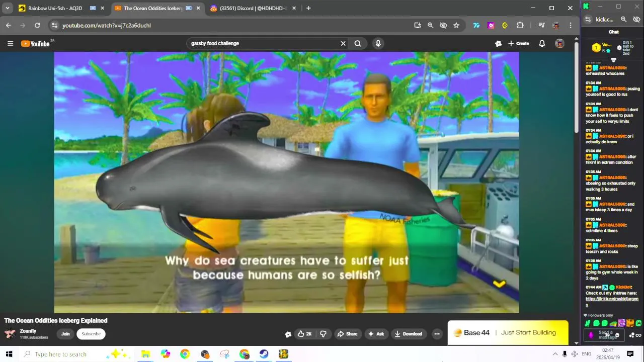644x362 pixels.
Task: Reload the YouTube page
Action: (37, 25)
